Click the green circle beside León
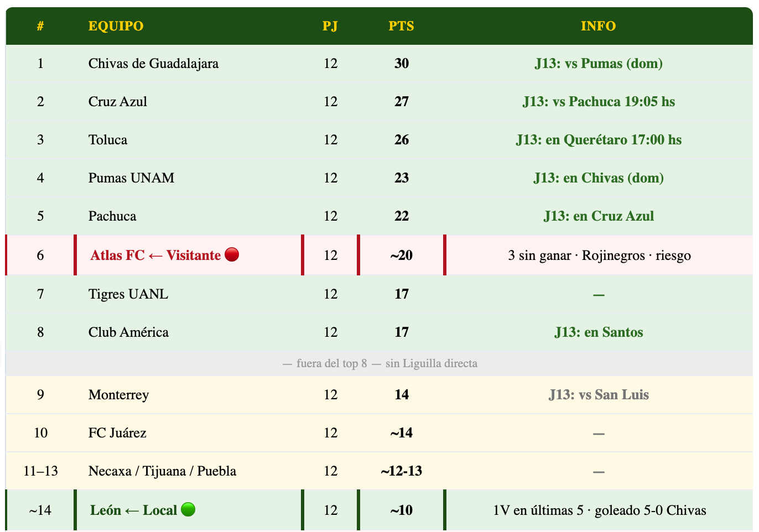This screenshot has width=759, height=532. coord(188,510)
